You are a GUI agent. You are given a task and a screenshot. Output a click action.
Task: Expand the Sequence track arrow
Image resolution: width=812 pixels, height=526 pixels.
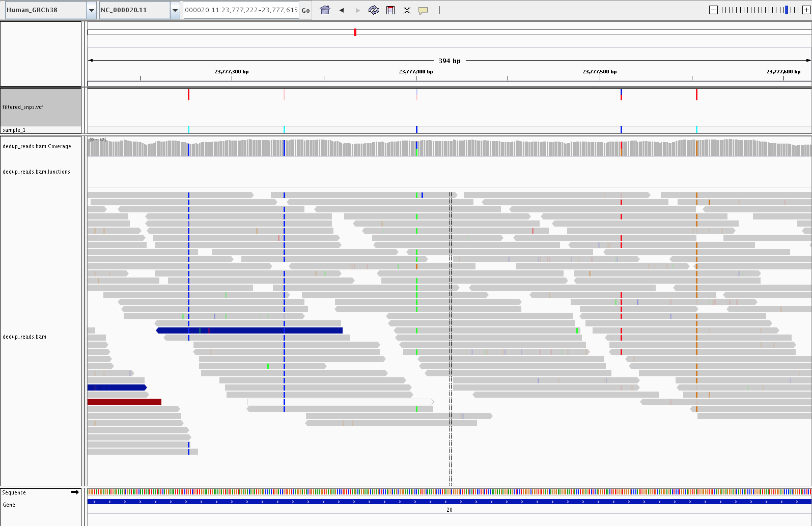point(75,492)
